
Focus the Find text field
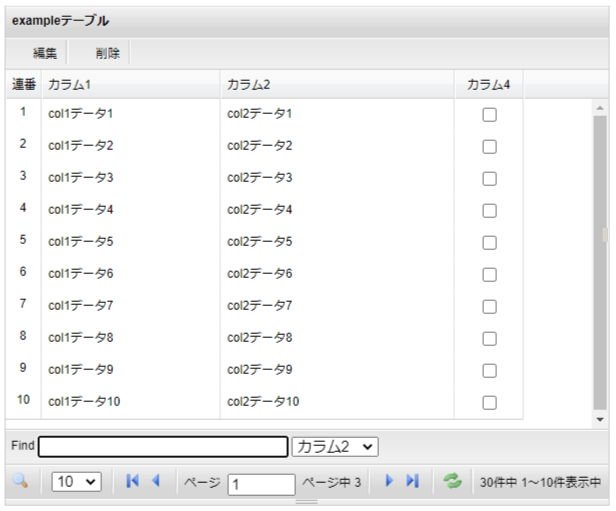click(163, 446)
